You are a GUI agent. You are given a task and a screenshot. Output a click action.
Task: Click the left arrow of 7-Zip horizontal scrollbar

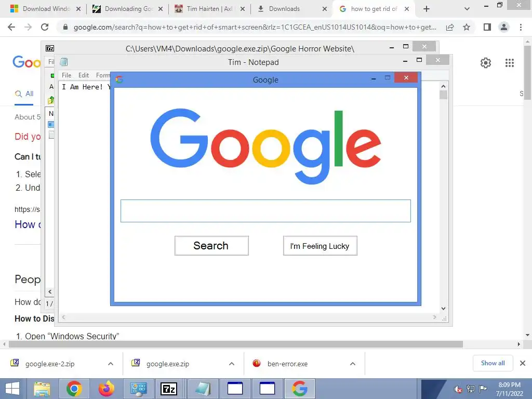click(50, 292)
